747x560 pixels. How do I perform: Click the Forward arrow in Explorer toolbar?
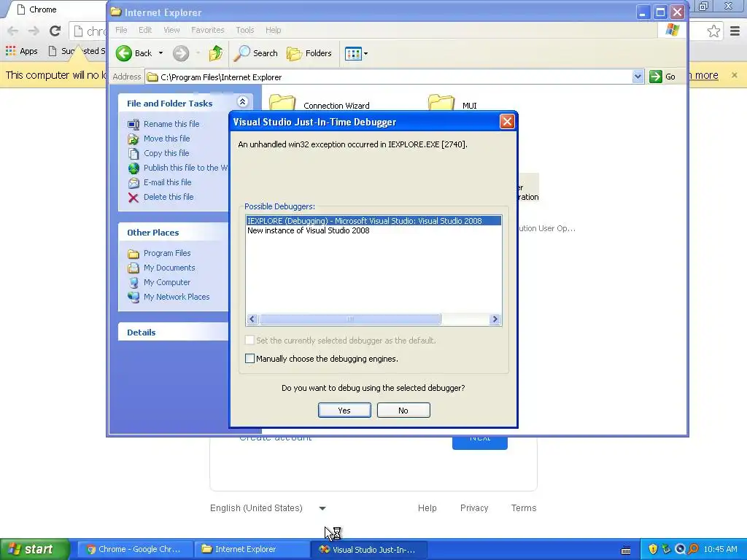coord(181,53)
